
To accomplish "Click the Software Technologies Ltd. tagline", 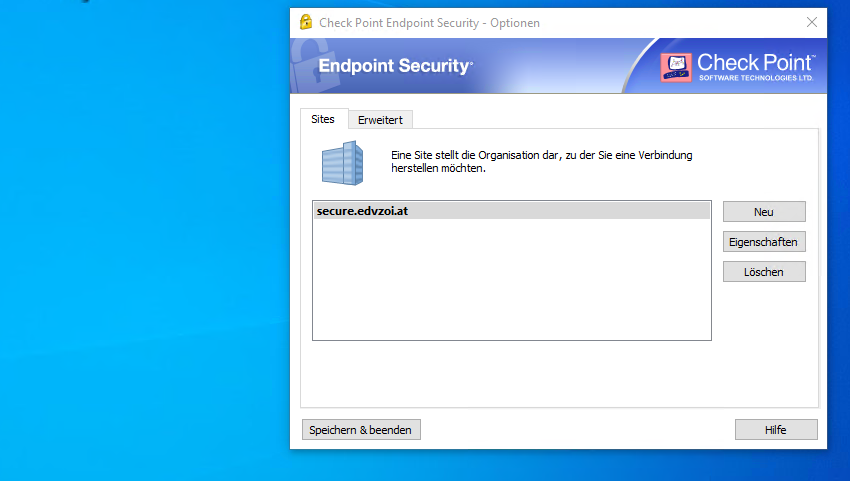I will 756,77.
